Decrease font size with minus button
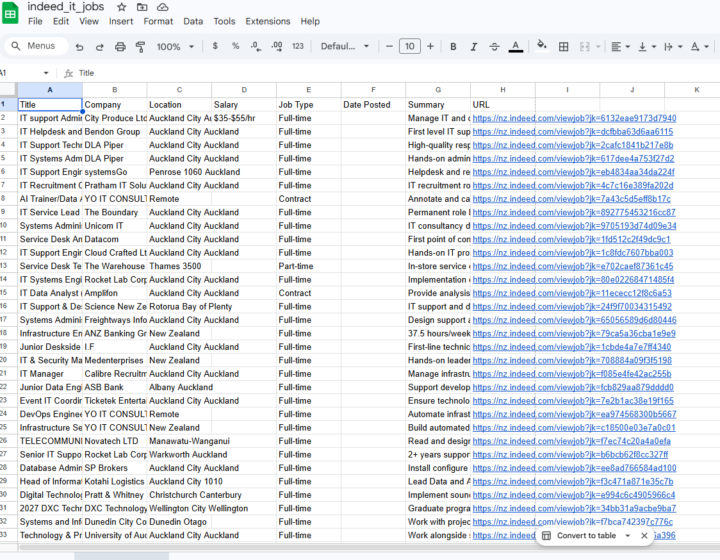The image size is (720, 560). coord(389,46)
